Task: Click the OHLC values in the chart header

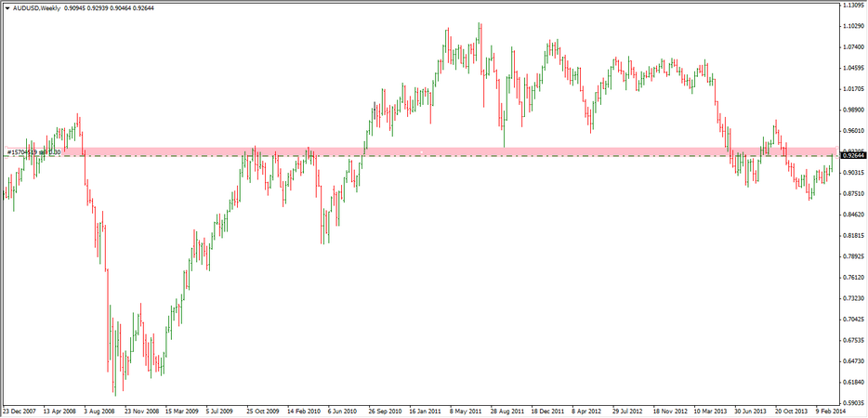Action: click(x=111, y=8)
